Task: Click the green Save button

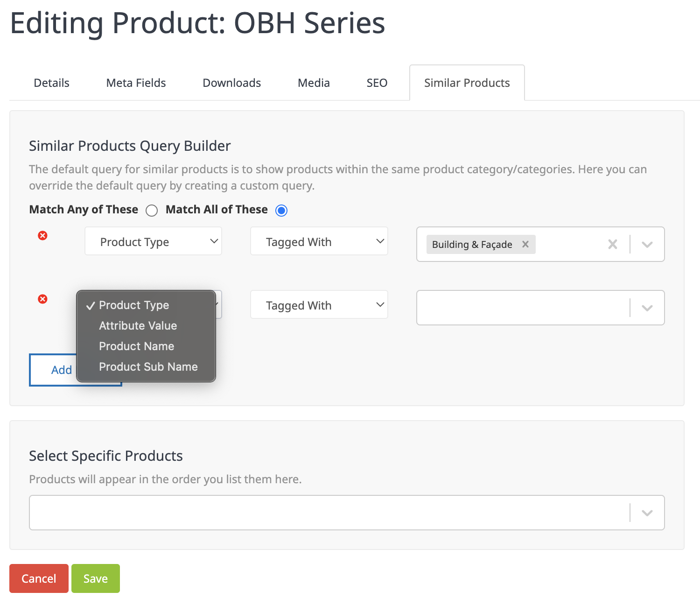Action: [96, 578]
